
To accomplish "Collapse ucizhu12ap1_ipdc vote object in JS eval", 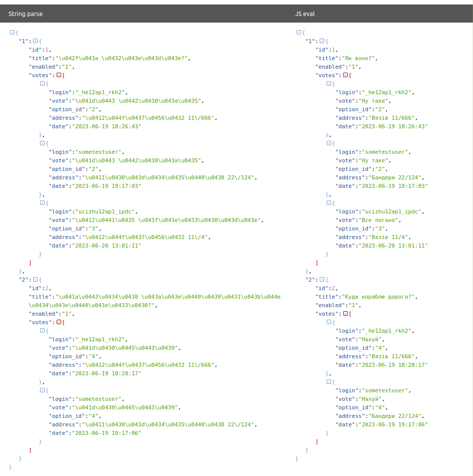I will coord(329,203).
